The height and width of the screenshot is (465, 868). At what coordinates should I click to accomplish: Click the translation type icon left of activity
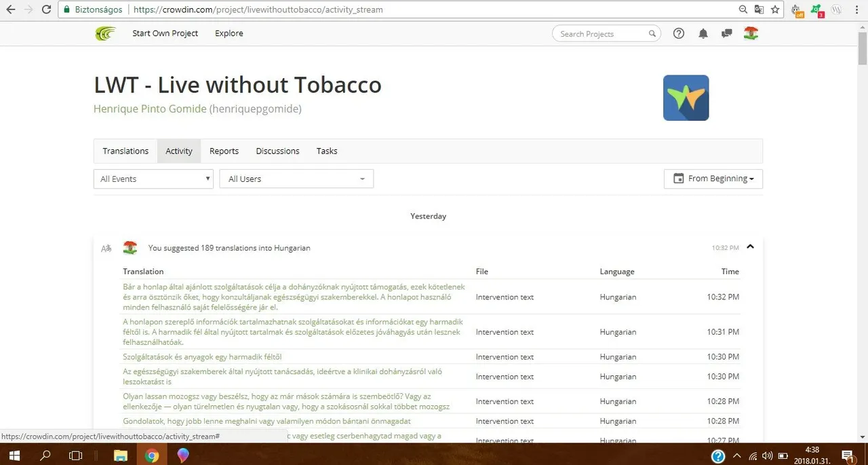pos(106,248)
